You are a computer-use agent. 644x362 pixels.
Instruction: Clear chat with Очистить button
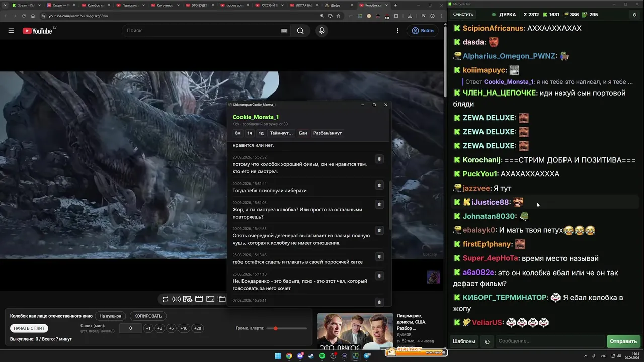(463, 15)
